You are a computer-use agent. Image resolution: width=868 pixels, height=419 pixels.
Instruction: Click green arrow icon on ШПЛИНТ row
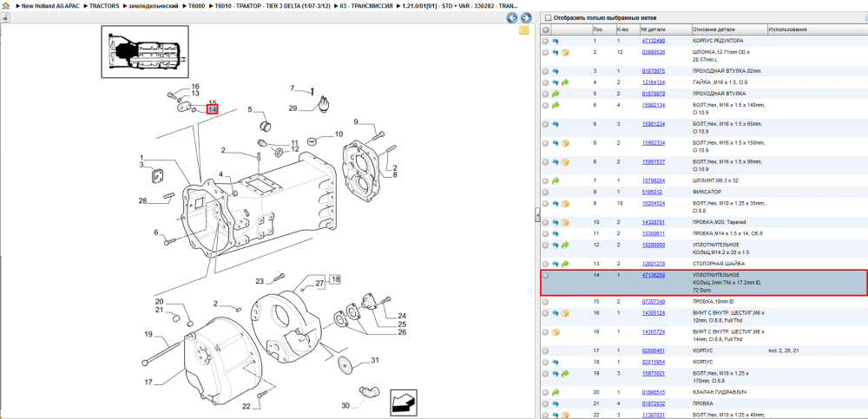[556, 180]
